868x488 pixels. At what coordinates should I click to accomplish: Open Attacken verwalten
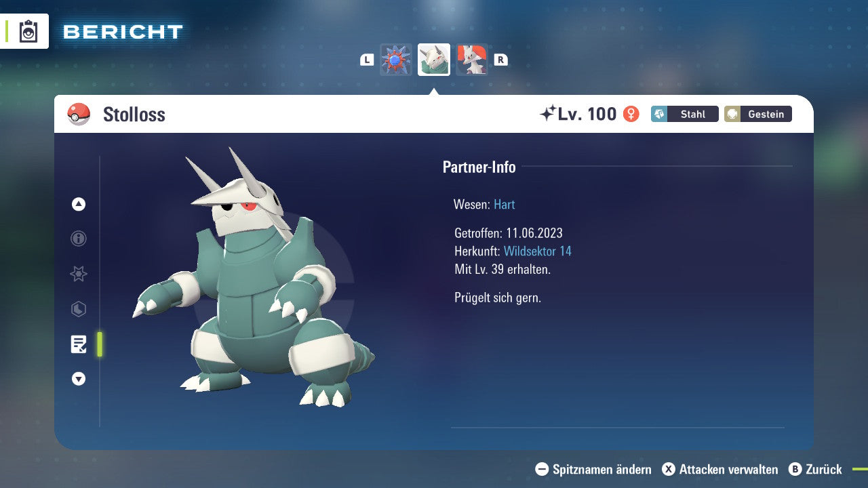point(719,469)
